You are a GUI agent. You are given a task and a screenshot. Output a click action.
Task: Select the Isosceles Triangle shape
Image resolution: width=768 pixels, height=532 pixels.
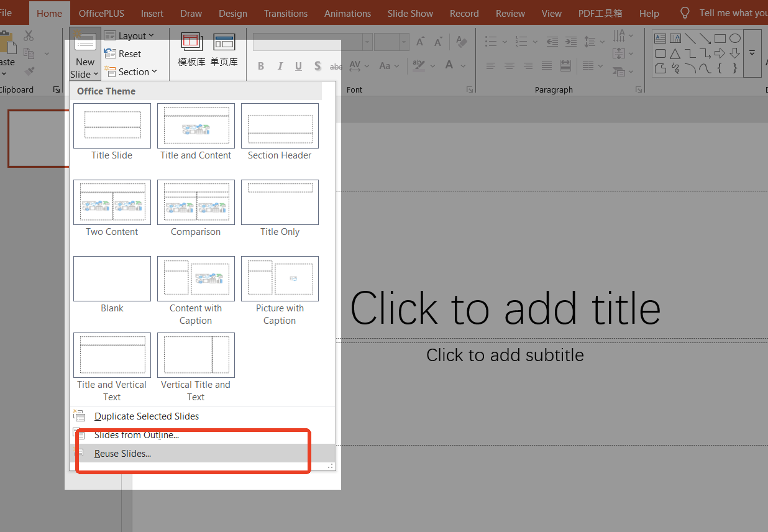pos(675,54)
